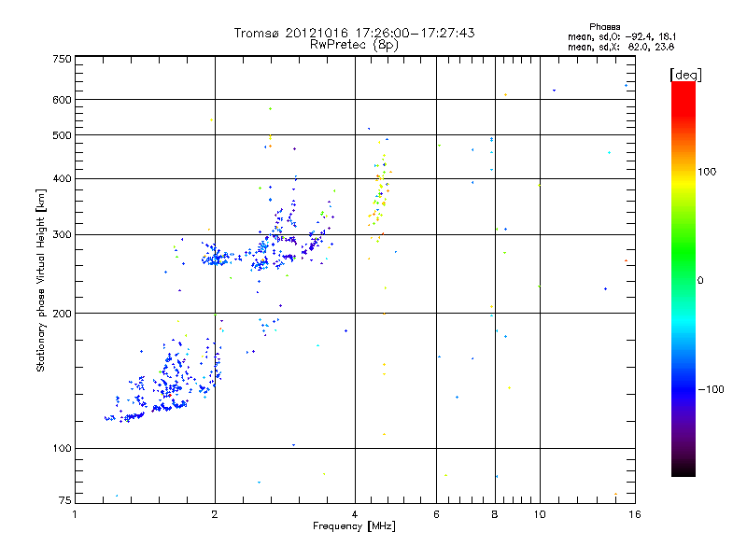Click the 'Frequency [MHz]' axis label
The height and width of the screenshot is (560, 747).
pos(354,526)
